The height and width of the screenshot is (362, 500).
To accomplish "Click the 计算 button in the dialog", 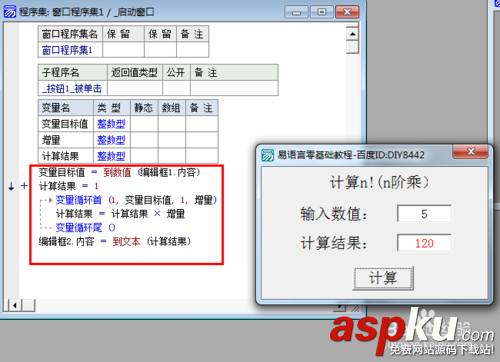I will pyautogui.click(x=383, y=278).
